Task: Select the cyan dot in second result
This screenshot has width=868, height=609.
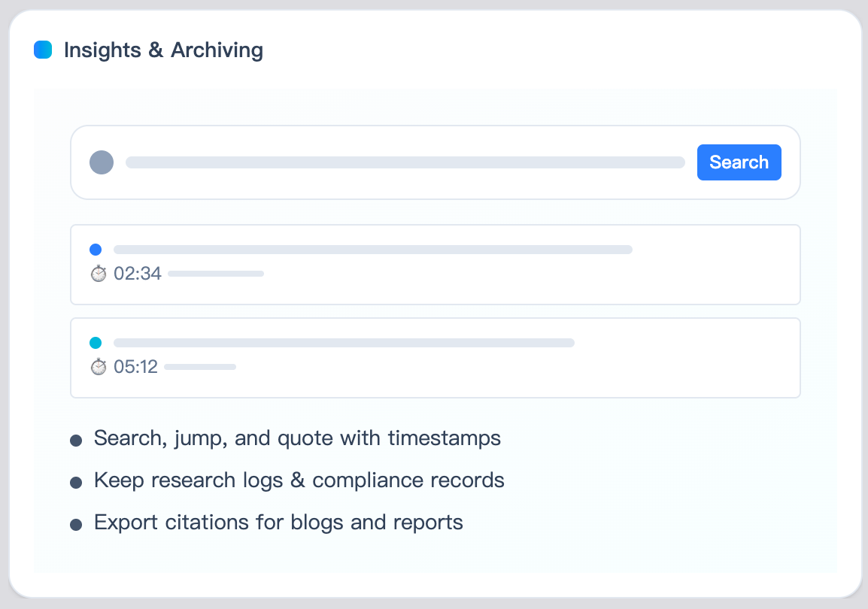Action: point(96,343)
